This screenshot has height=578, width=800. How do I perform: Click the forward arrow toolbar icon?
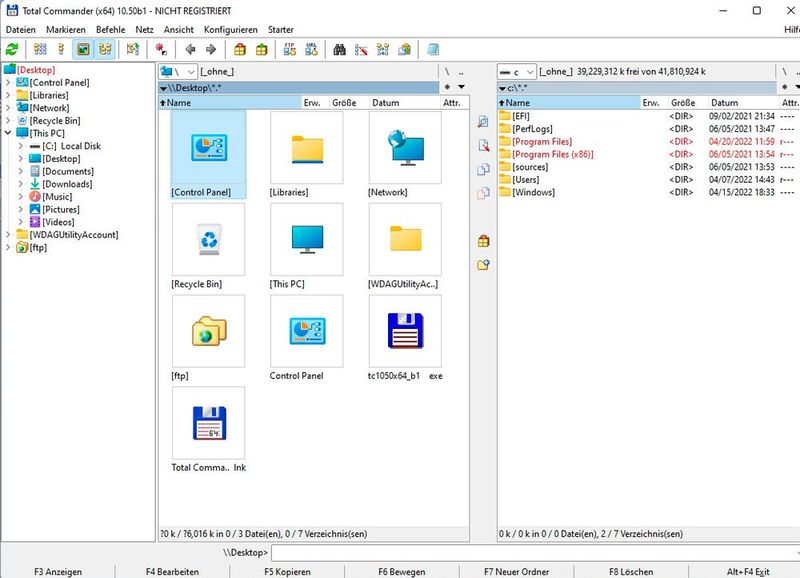(211, 49)
